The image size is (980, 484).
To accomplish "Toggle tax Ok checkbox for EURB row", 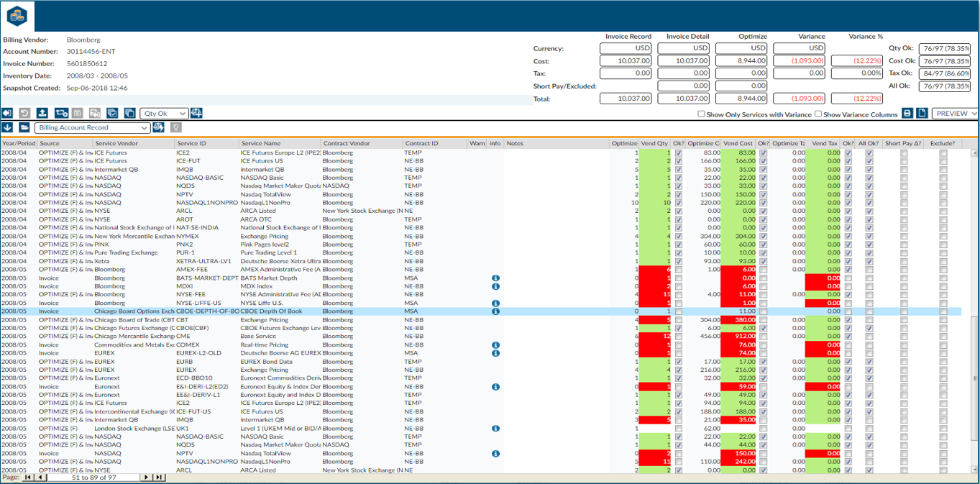I will tap(848, 361).
